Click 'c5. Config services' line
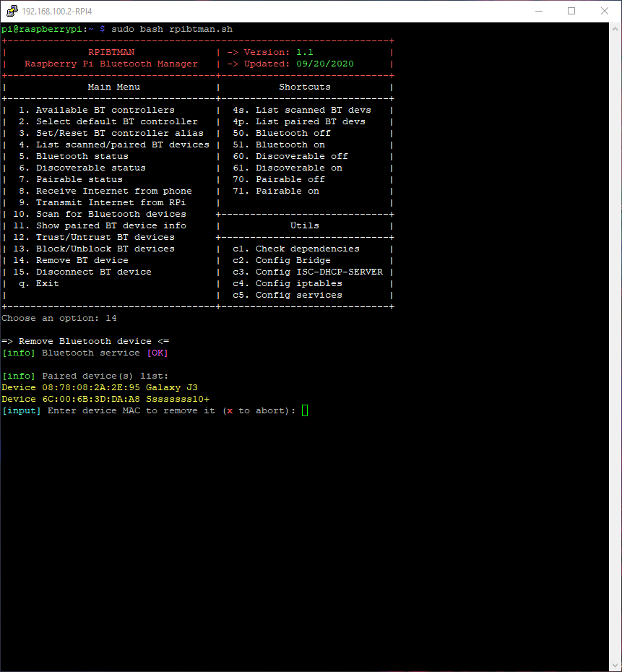Viewport: 622px width, 672px height. [288, 296]
